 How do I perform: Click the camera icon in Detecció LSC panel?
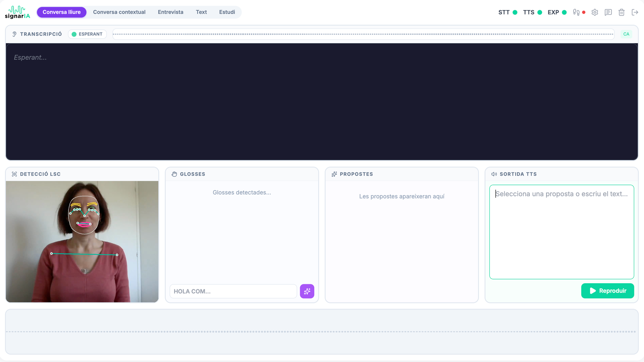click(x=14, y=174)
